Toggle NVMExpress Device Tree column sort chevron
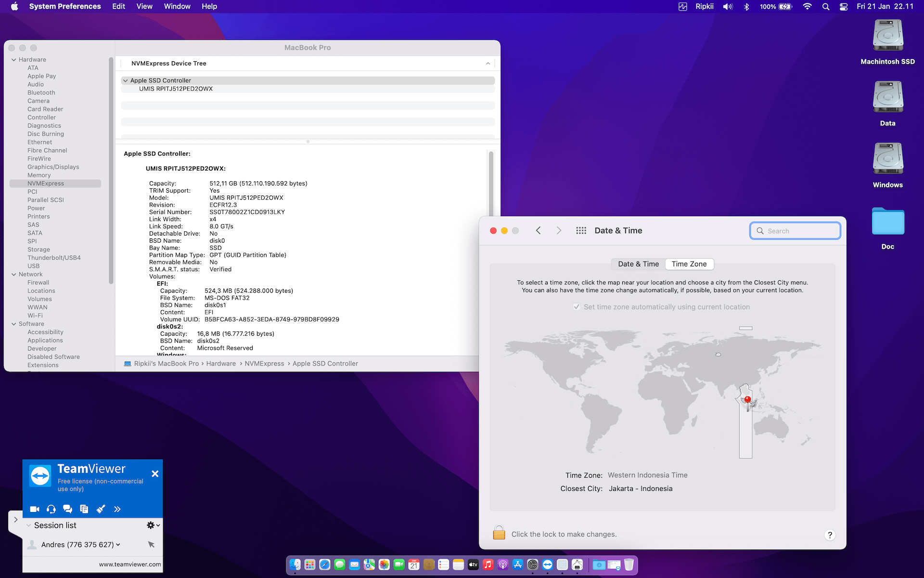Screen dimensions: 924x578 click(488, 64)
